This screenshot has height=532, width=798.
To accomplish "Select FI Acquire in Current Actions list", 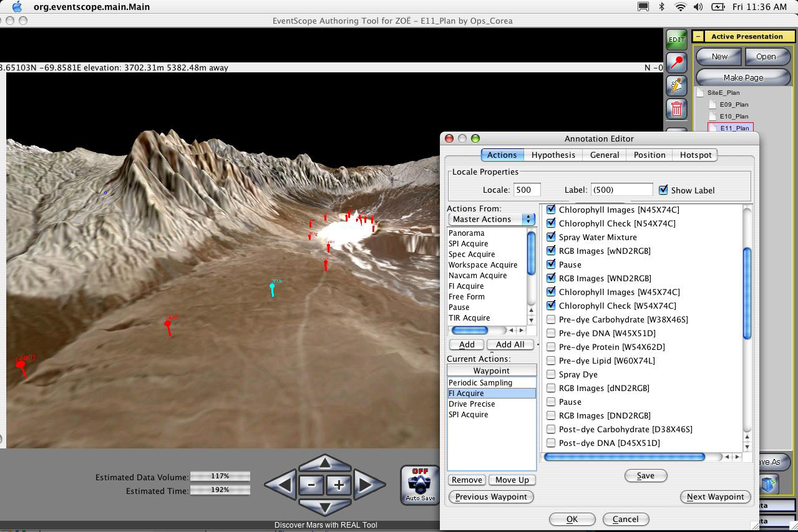I will (x=492, y=393).
